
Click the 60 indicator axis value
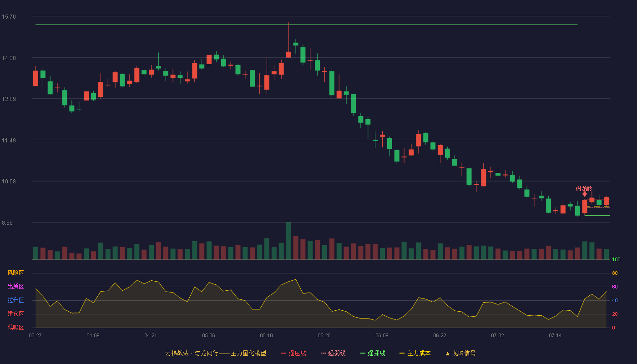click(x=615, y=287)
